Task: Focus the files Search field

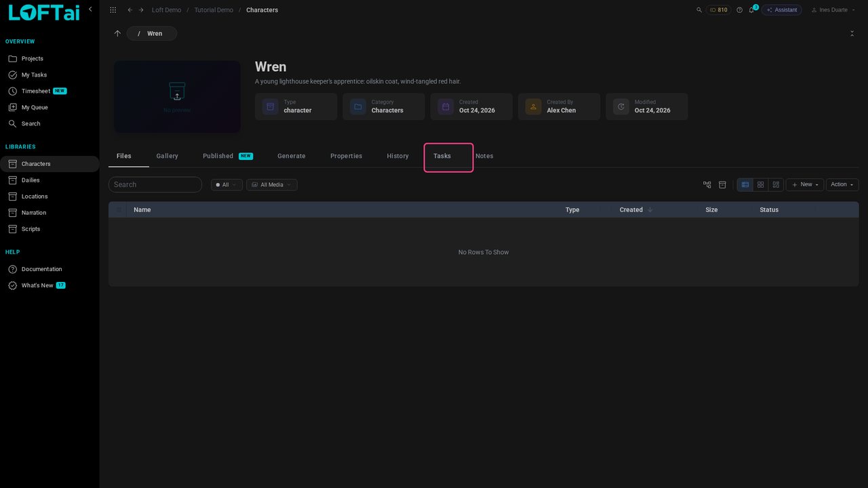Action: click(155, 184)
